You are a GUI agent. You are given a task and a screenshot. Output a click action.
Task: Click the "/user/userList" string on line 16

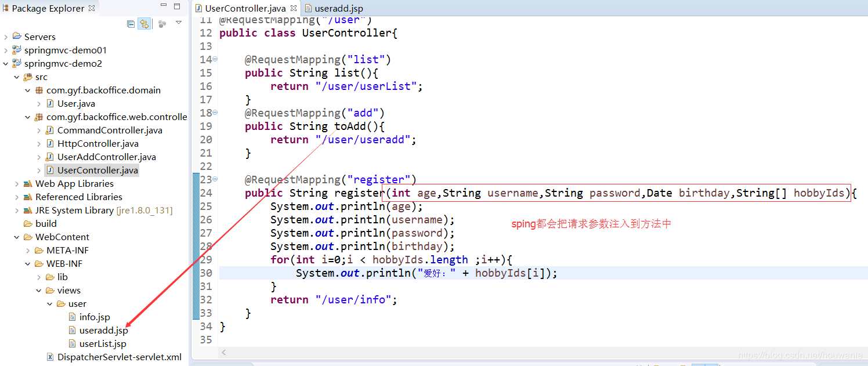click(x=366, y=86)
